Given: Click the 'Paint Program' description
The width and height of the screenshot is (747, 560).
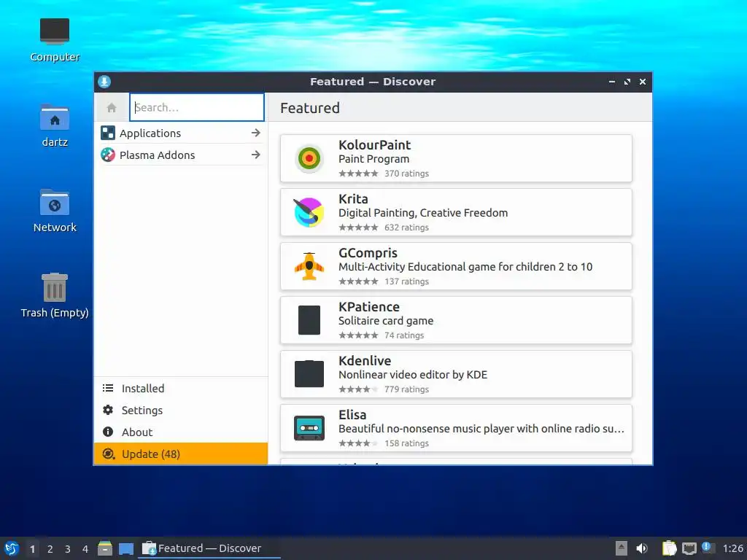Looking at the screenshot, I should tap(373, 159).
